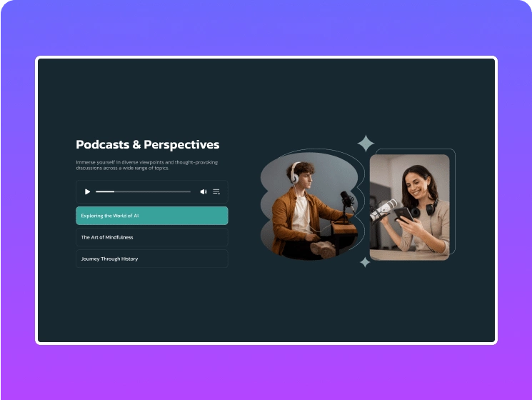532x400 pixels.
Task: Open the playlist queue icon
Action: (x=216, y=191)
